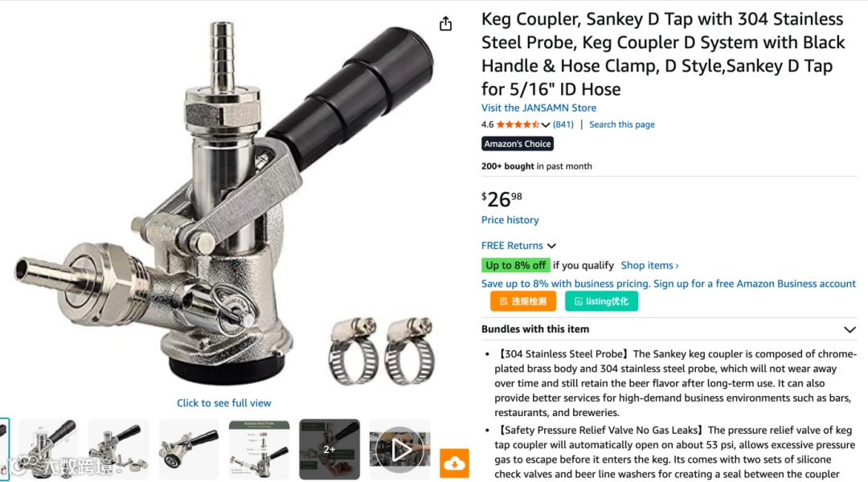Image resolution: width=868 pixels, height=482 pixels.
Task: Open the Price history link
Action: [x=510, y=219]
